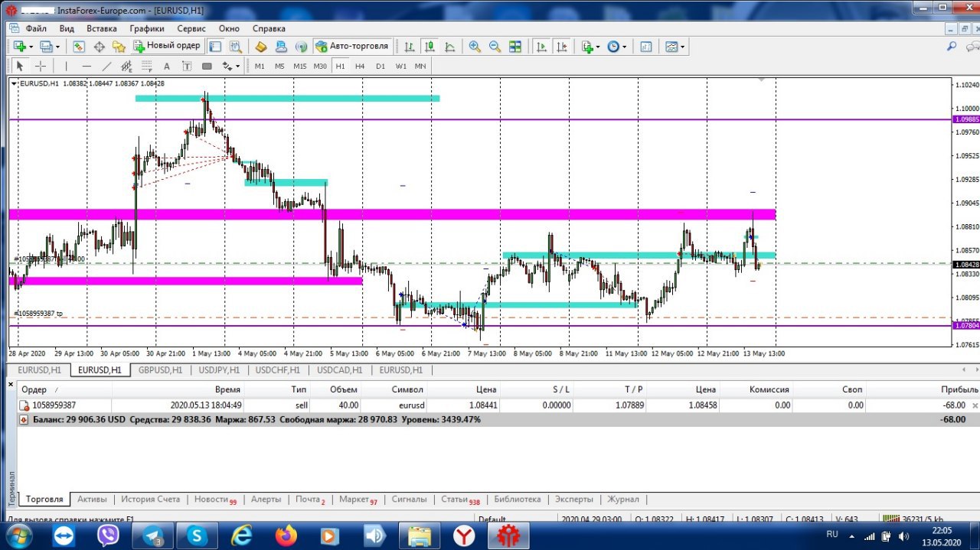
Task: Click the Новый ордер button
Action: (166, 46)
